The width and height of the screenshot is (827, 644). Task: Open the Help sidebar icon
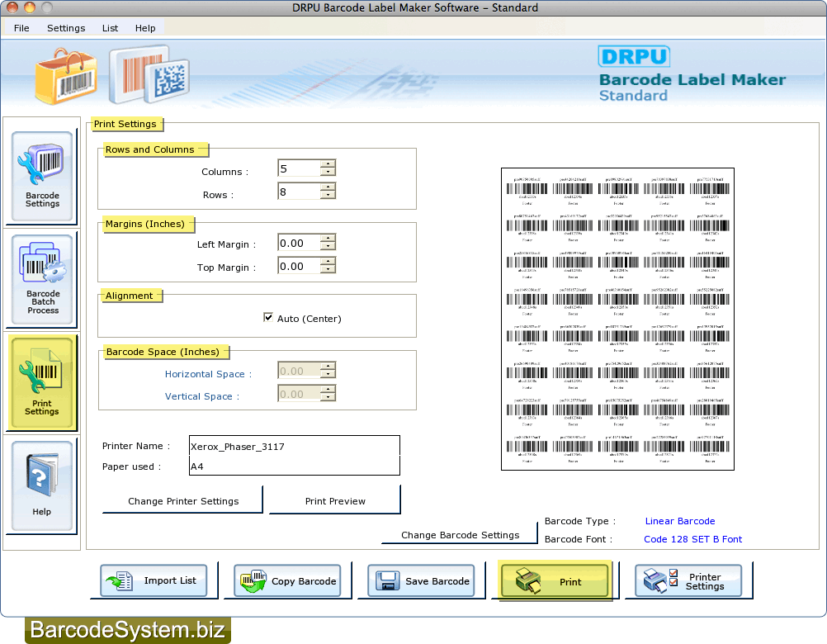(x=42, y=485)
